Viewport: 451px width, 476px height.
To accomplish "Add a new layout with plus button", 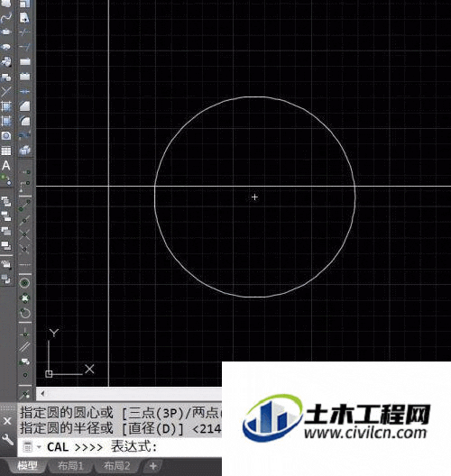I will pyautogui.click(x=153, y=466).
